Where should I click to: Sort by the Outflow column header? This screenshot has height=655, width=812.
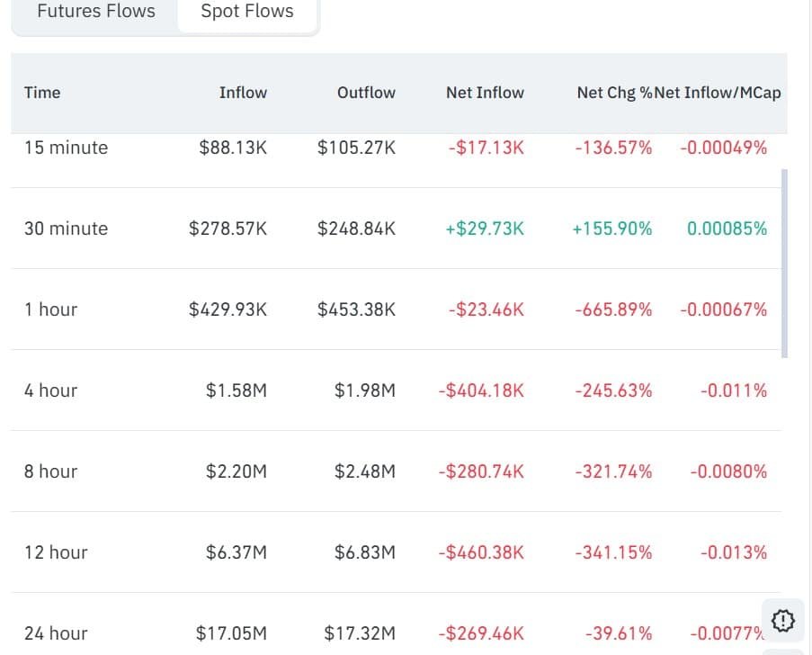click(x=366, y=93)
